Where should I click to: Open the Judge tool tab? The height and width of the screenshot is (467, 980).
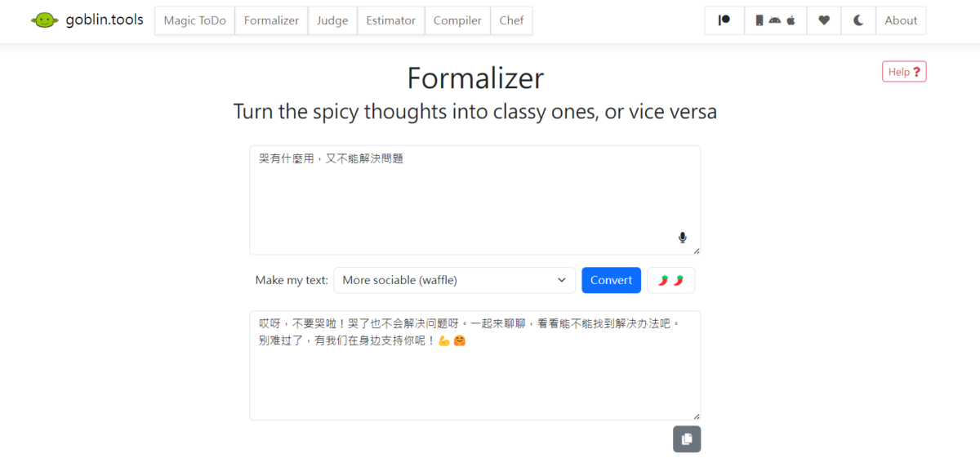(332, 20)
